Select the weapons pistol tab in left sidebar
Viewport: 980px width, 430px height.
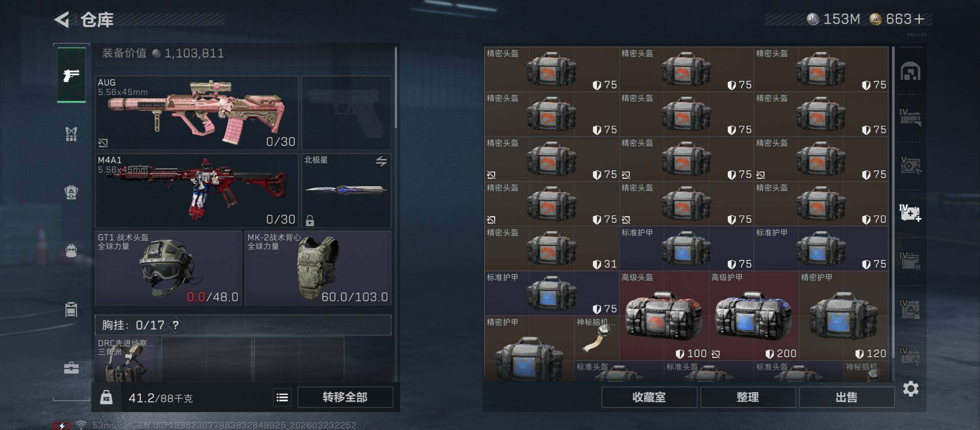tap(71, 75)
